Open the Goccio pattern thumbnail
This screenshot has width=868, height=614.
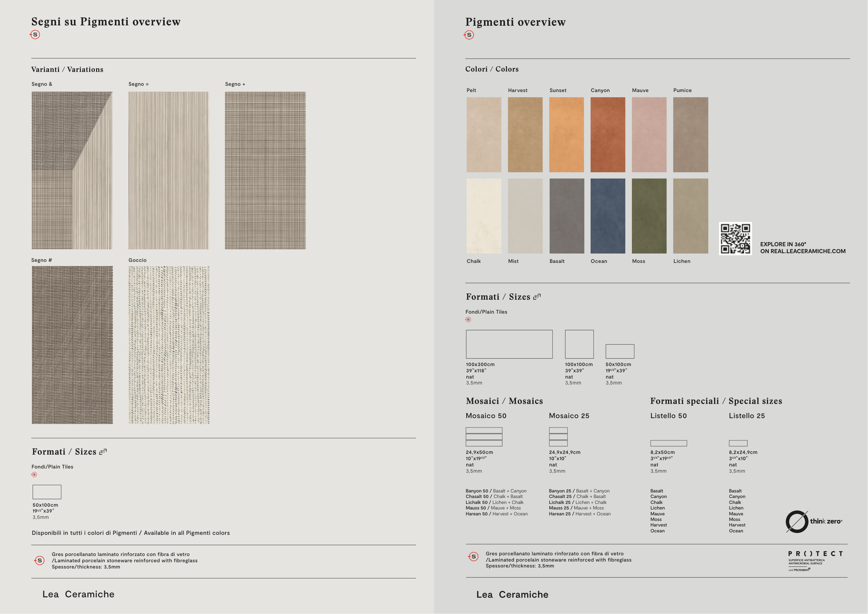(169, 345)
